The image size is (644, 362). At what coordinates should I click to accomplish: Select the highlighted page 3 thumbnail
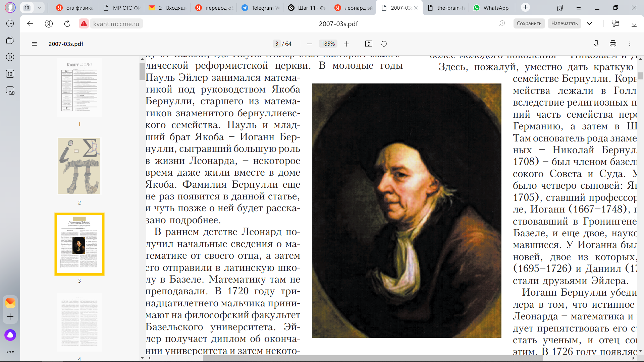click(x=79, y=244)
